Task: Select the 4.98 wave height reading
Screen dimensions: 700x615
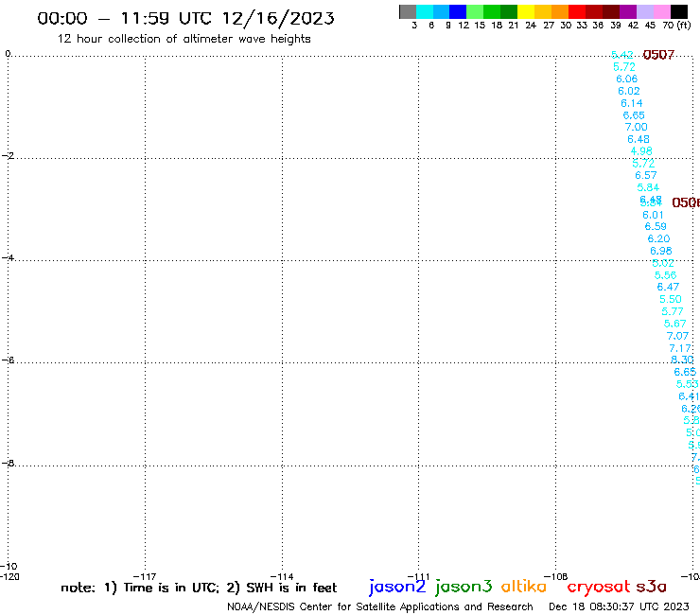Action: (x=641, y=151)
